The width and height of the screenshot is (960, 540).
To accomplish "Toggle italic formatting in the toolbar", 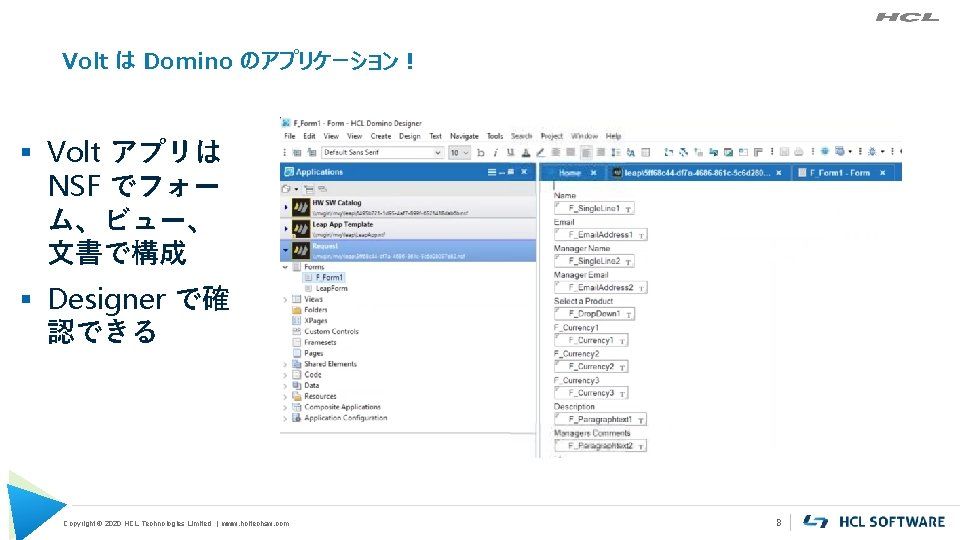I will [x=495, y=152].
